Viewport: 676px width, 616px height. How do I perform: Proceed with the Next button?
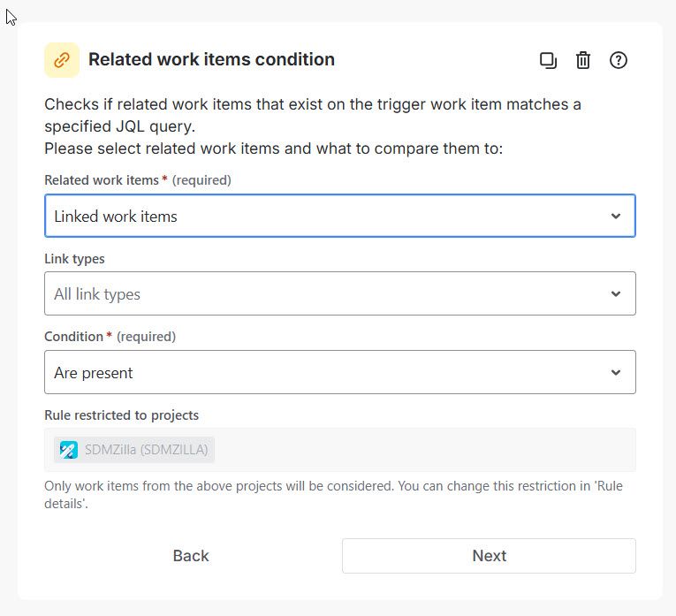[489, 556]
